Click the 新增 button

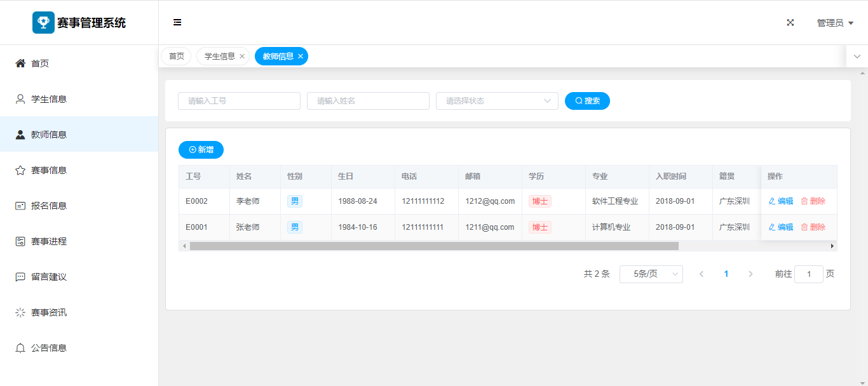[x=201, y=150]
